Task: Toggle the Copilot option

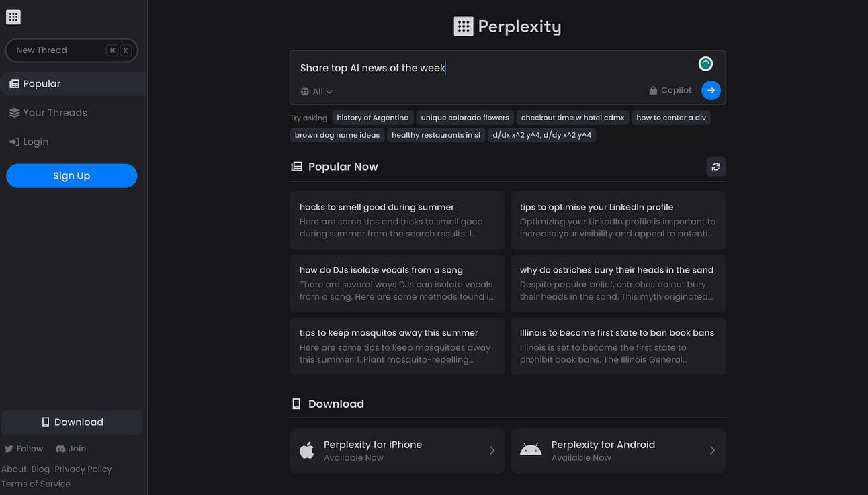Action: pyautogui.click(x=670, y=90)
